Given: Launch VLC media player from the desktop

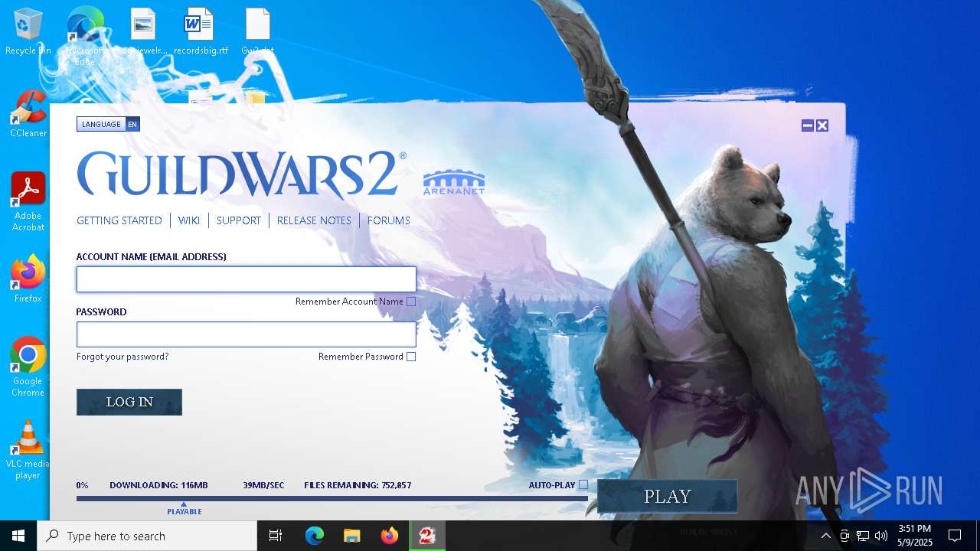Looking at the screenshot, I should (28, 449).
